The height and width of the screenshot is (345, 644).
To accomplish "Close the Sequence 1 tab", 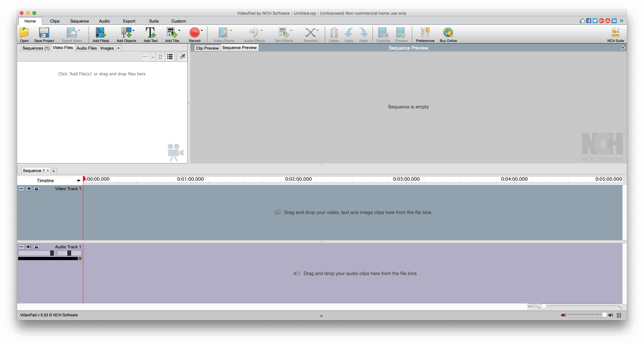I will click(48, 170).
